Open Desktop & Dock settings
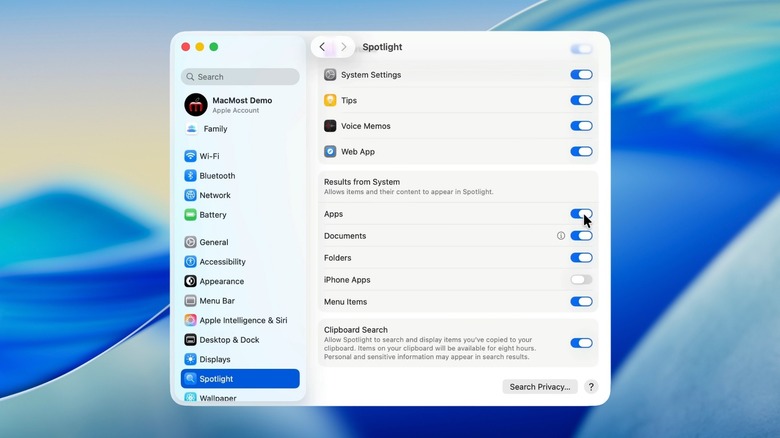The image size is (780, 438). click(x=240, y=339)
